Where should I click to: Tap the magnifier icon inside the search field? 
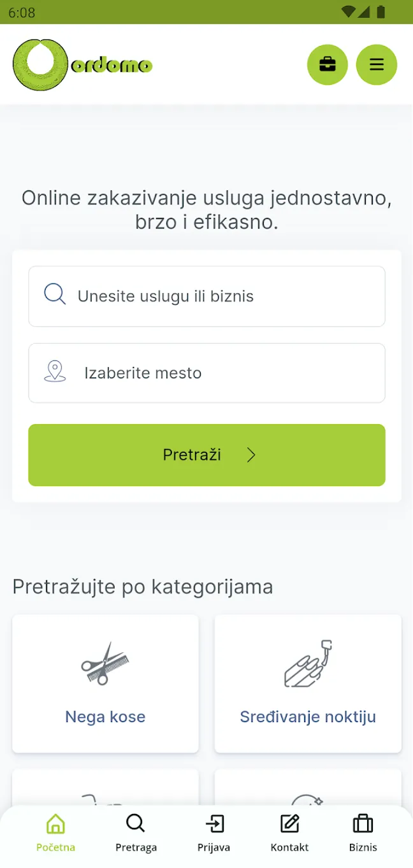55,295
